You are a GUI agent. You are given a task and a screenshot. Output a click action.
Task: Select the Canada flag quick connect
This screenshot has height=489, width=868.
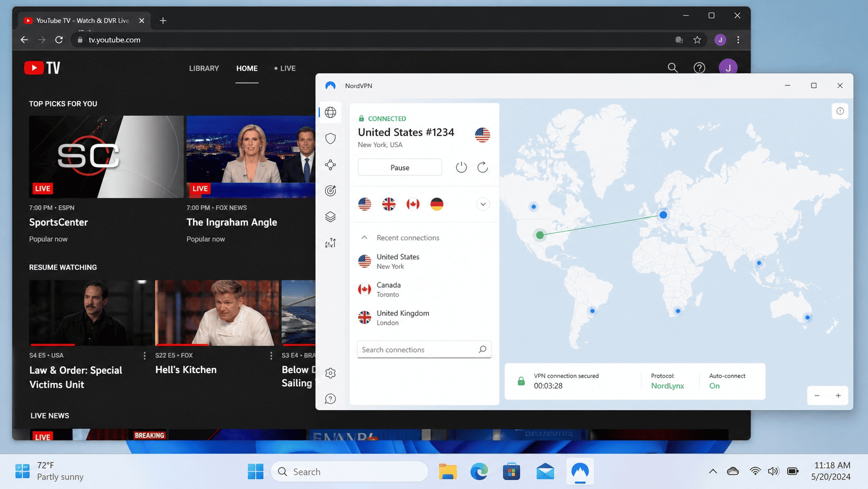[x=413, y=204]
